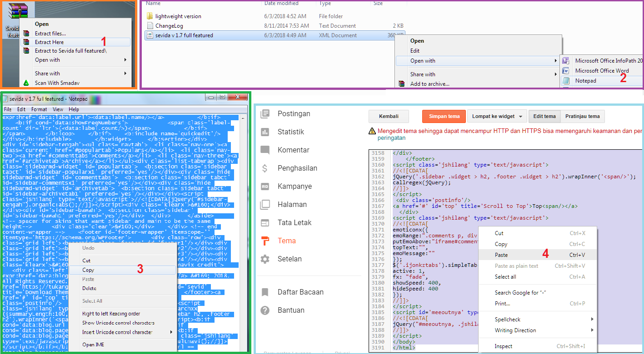644x354 pixels.
Task: Click the Microsoft Office Word icon
Action: tap(566, 70)
